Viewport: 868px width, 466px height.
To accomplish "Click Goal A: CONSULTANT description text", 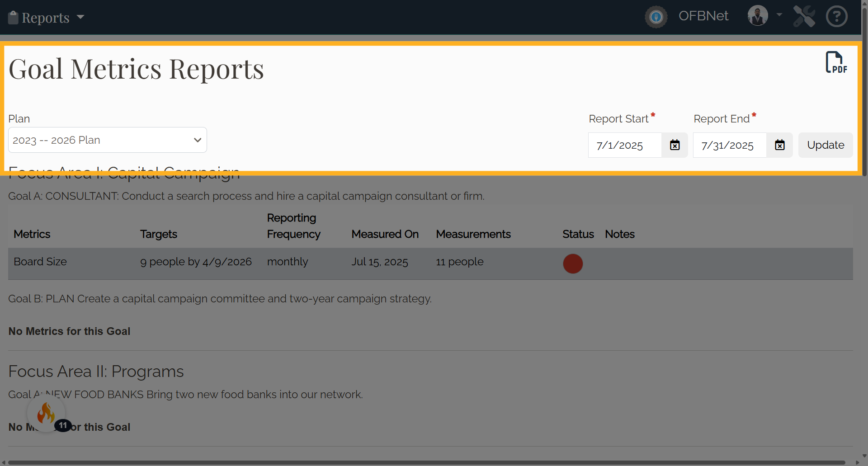I will pyautogui.click(x=246, y=196).
